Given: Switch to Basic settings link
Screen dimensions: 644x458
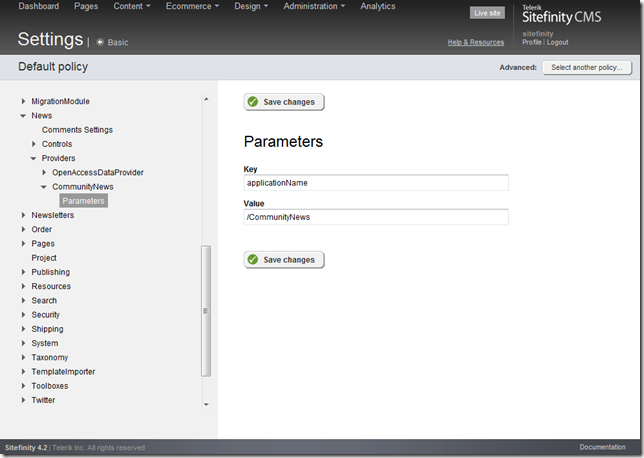Looking at the screenshot, I should (x=118, y=42).
